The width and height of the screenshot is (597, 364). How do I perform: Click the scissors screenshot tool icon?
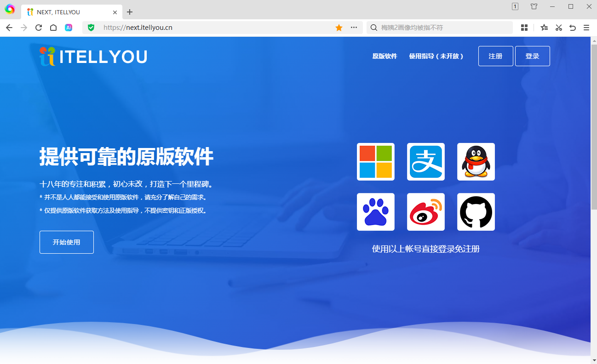[559, 28]
